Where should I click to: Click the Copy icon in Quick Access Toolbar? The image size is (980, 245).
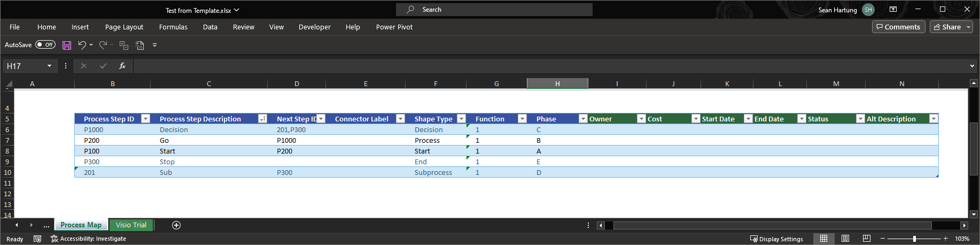[124, 45]
